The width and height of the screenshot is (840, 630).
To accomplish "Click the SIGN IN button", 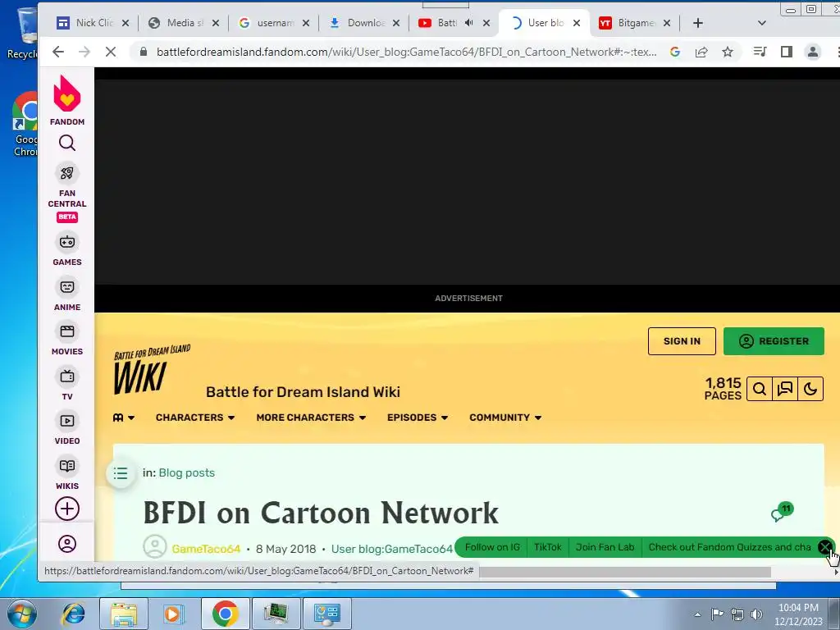I will [x=682, y=341].
